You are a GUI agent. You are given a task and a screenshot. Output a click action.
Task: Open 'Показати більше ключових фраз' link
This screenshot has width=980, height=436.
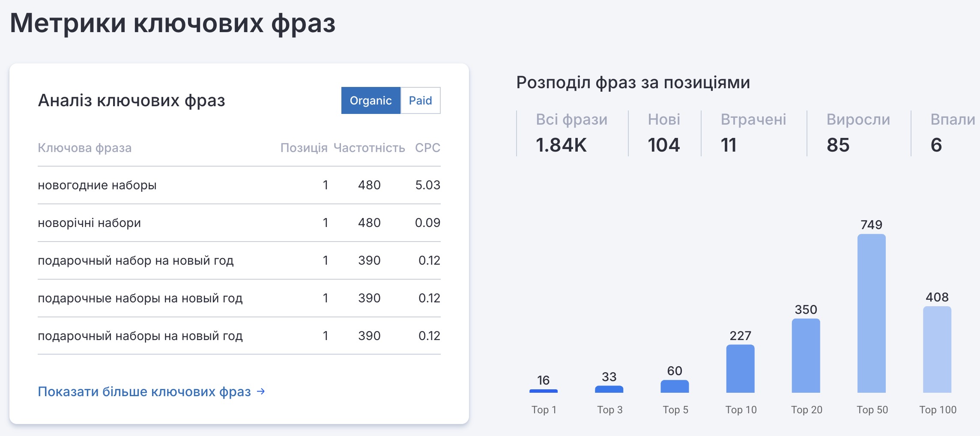point(144,391)
